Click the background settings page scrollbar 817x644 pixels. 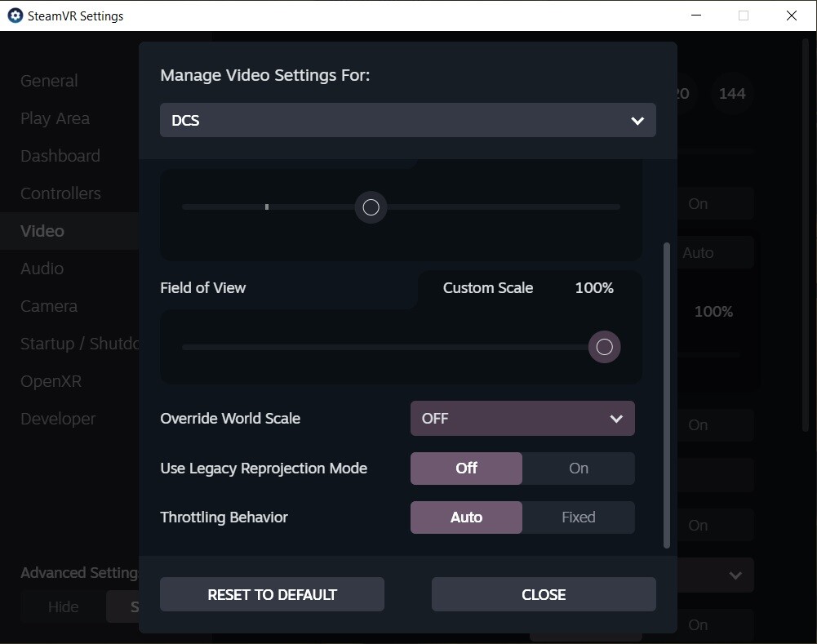pos(805,234)
